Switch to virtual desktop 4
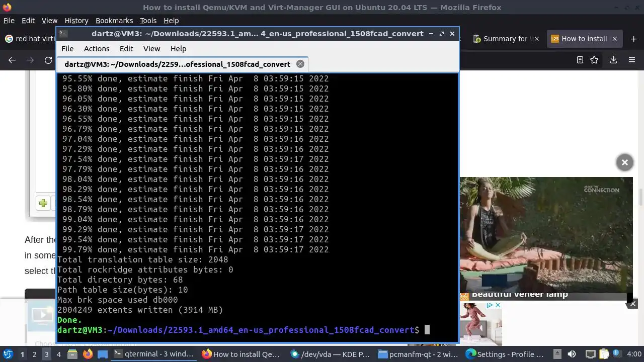Screen dimensions: 644x362 tap(58, 354)
